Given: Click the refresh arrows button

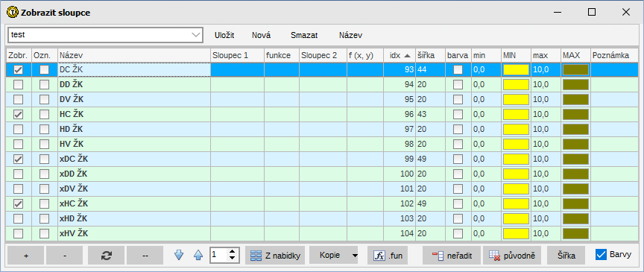Looking at the screenshot, I should coord(106,255).
